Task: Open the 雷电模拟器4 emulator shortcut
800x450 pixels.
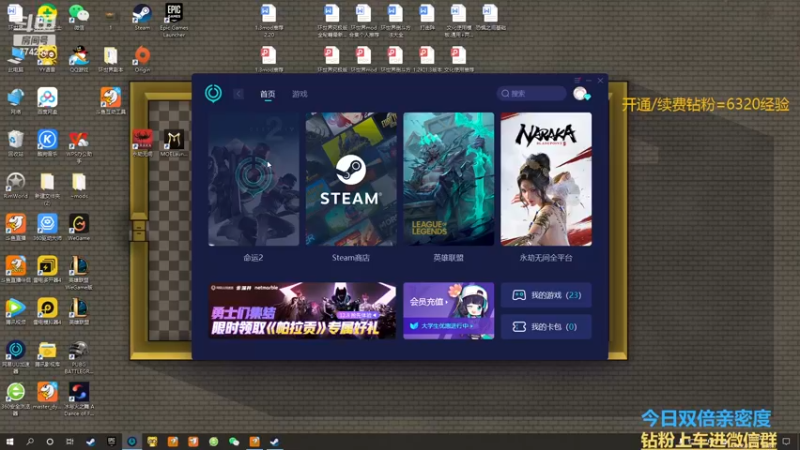Action: coord(47,311)
